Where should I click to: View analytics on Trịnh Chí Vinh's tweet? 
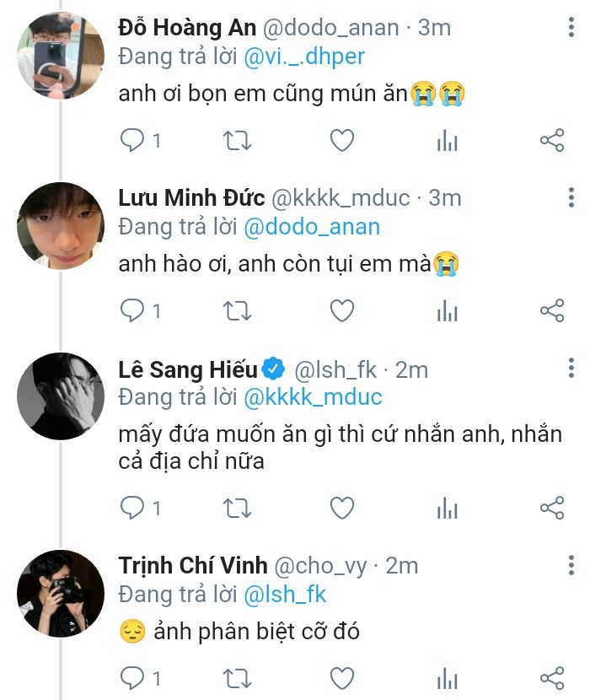(447, 677)
